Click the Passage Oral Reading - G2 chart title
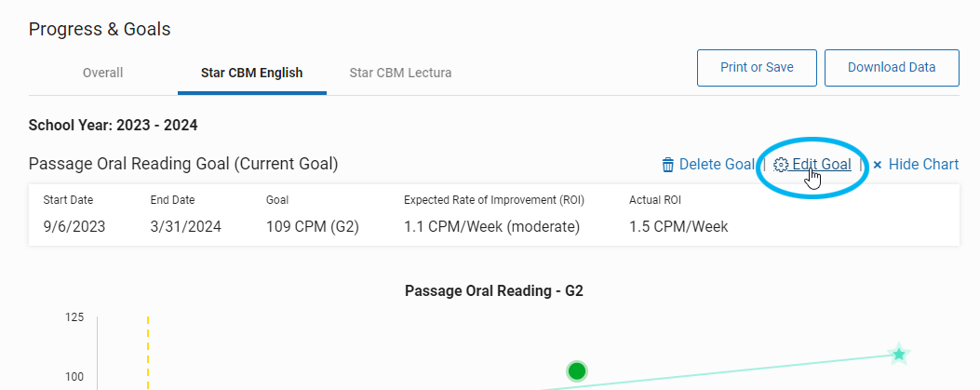The width and height of the screenshot is (980, 390). click(494, 290)
